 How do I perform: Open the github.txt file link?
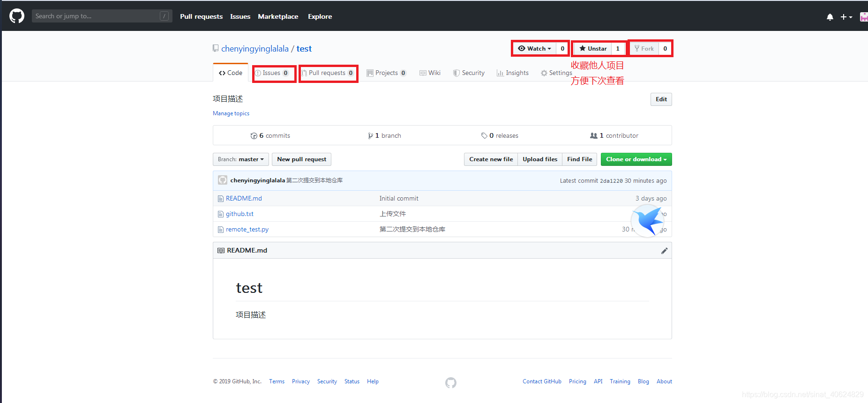point(239,214)
